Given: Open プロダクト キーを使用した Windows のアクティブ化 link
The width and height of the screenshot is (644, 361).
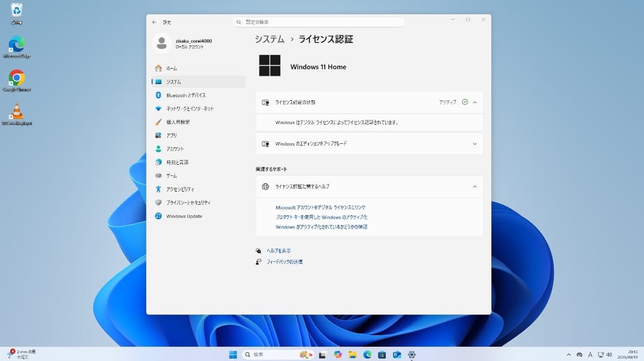Looking at the screenshot, I should 321,217.
